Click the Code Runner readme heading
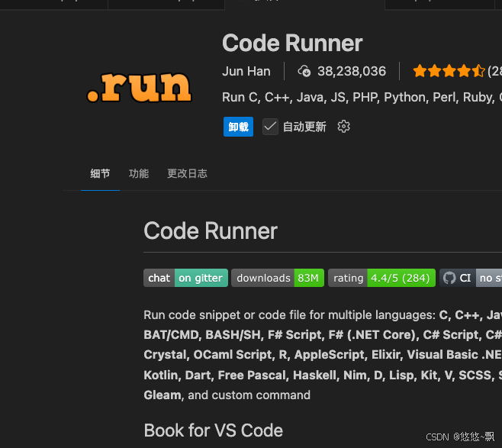Screen dimensions: 502x448 click(x=211, y=231)
